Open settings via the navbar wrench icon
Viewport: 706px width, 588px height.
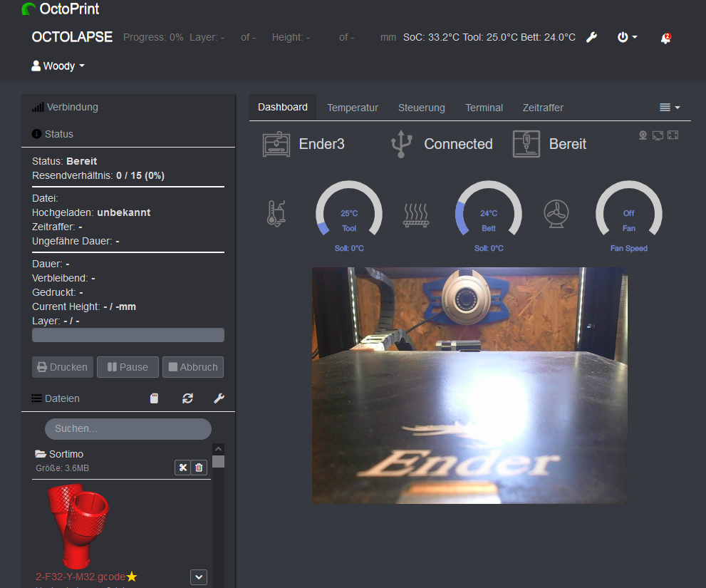(x=591, y=37)
